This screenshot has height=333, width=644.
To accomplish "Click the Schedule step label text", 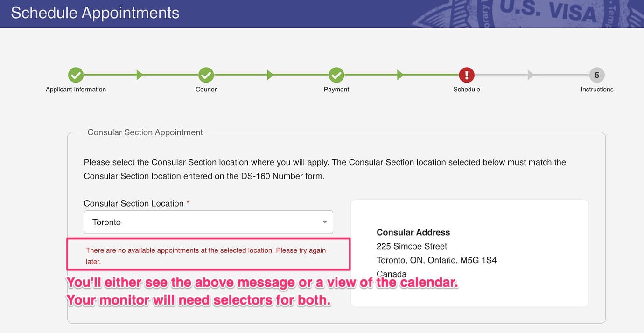I will point(466,89).
